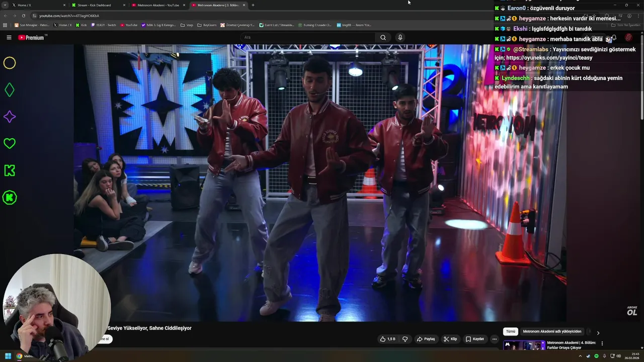Viewport: 644px width, 362px height.
Task: Activate voice search microphone icon
Action: tap(400, 37)
